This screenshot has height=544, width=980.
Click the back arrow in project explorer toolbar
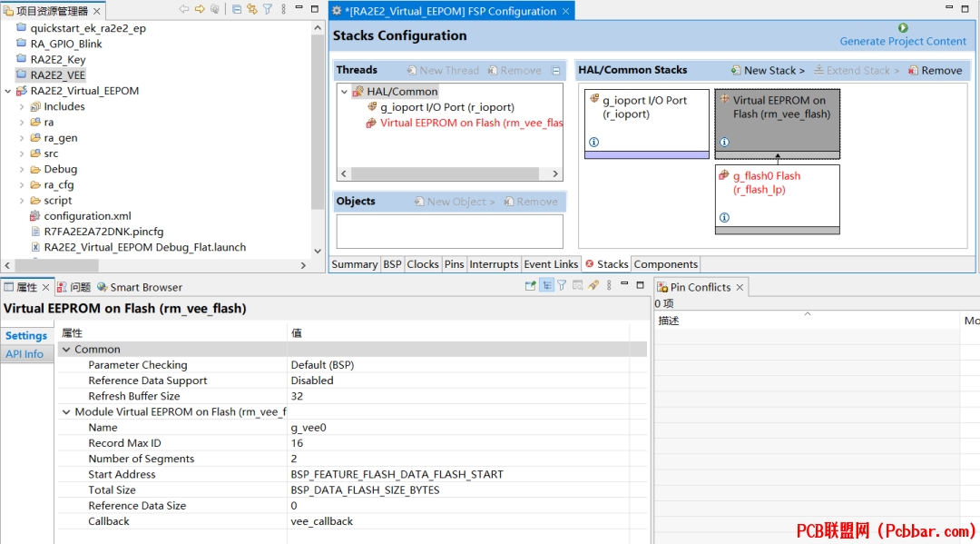183,9
